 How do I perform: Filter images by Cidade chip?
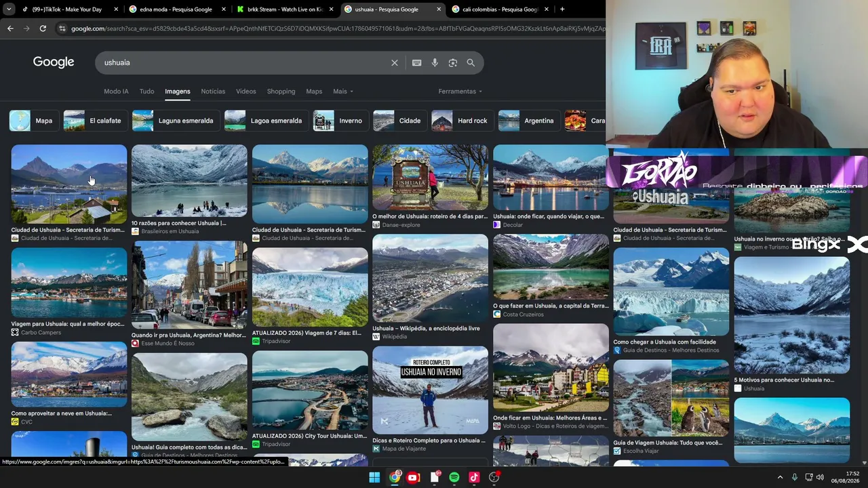[399, 121]
